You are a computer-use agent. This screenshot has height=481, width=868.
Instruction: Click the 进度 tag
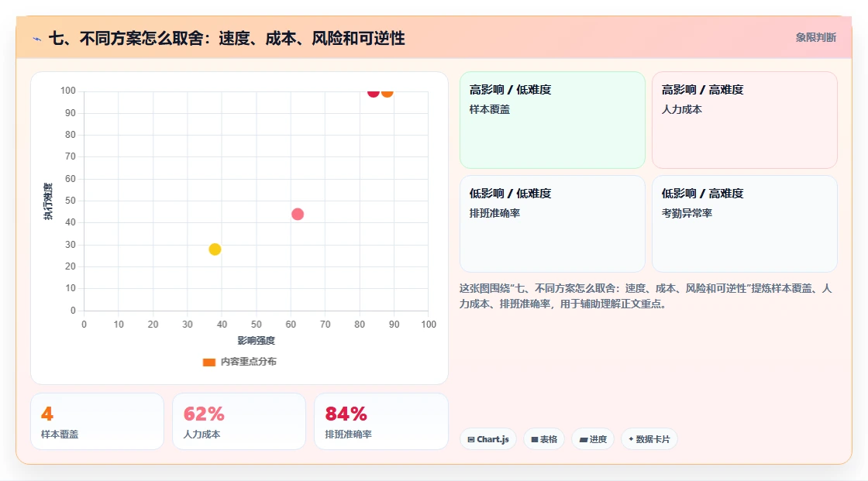[x=593, y=439]
